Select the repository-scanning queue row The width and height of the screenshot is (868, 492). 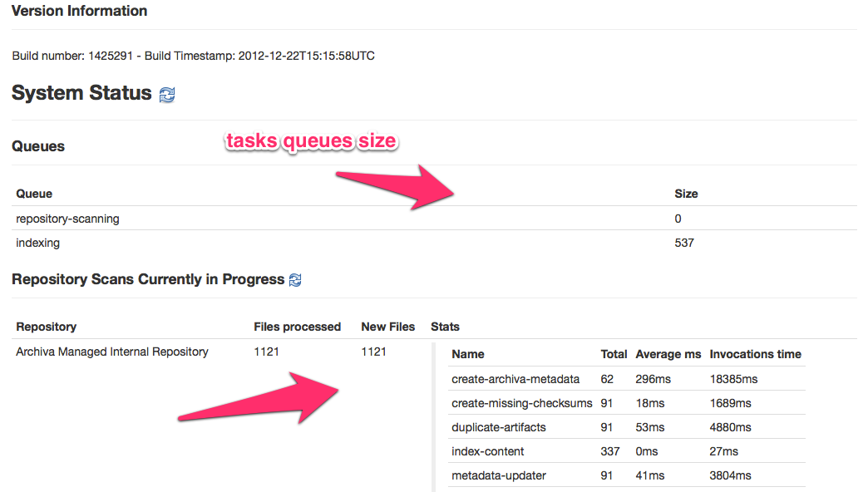(x=67, y=219)
